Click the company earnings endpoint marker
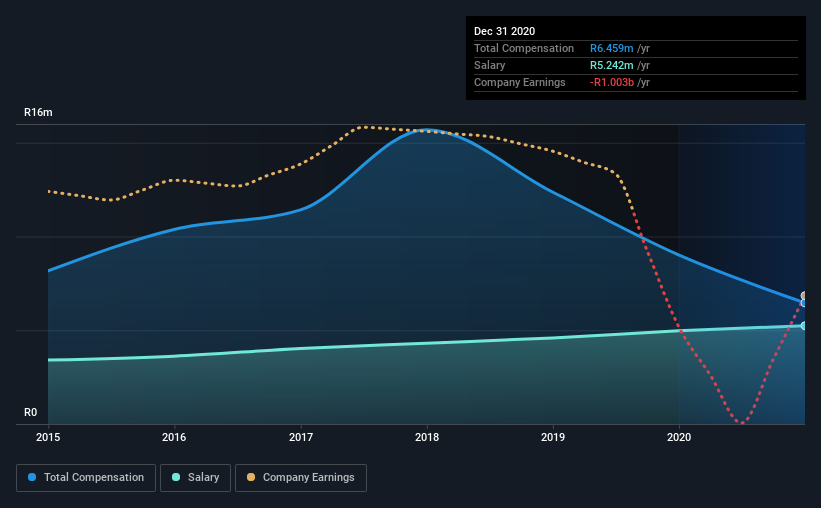 coord(803,296)
